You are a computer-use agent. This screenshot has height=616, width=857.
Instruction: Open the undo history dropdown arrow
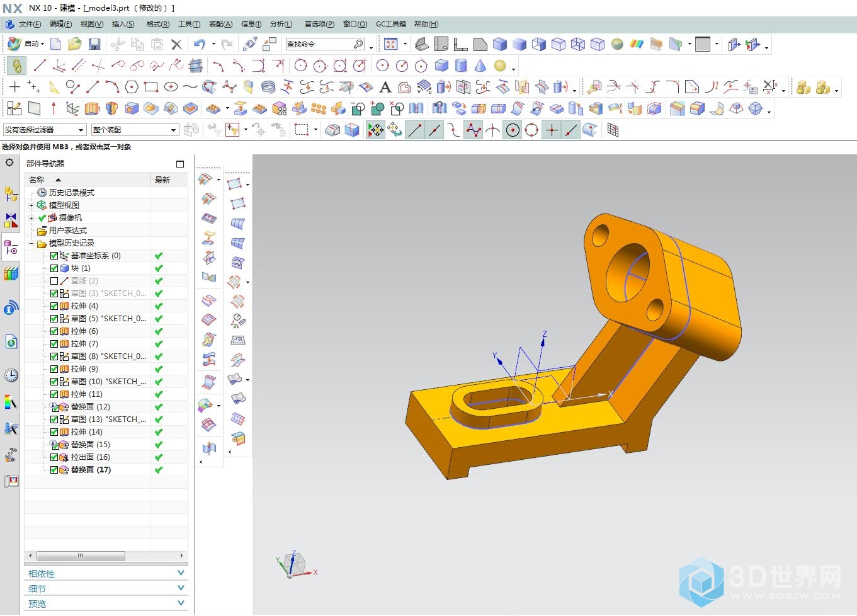[x=213, y=44]
